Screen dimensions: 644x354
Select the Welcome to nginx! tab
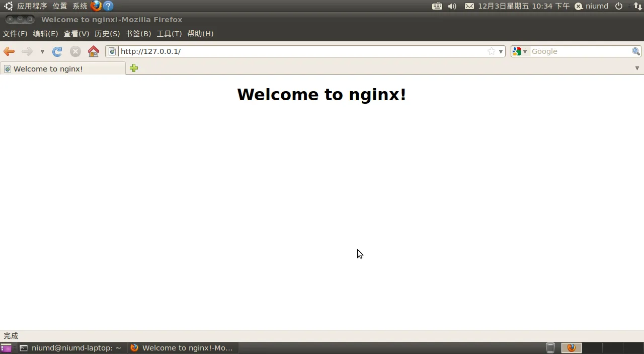point(63,68)
